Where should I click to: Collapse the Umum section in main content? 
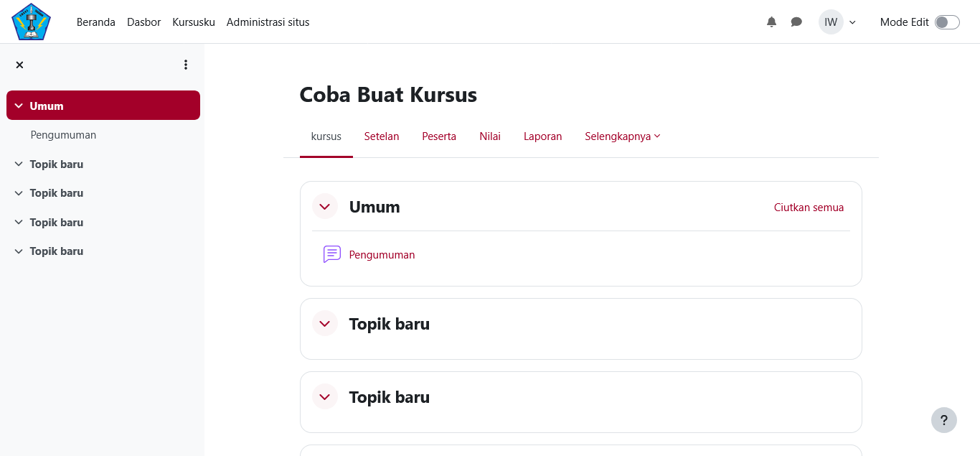point(325,207)
